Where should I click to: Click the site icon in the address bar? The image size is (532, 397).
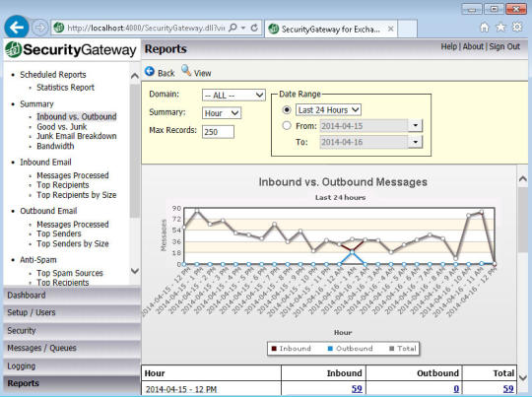point(59,28)
